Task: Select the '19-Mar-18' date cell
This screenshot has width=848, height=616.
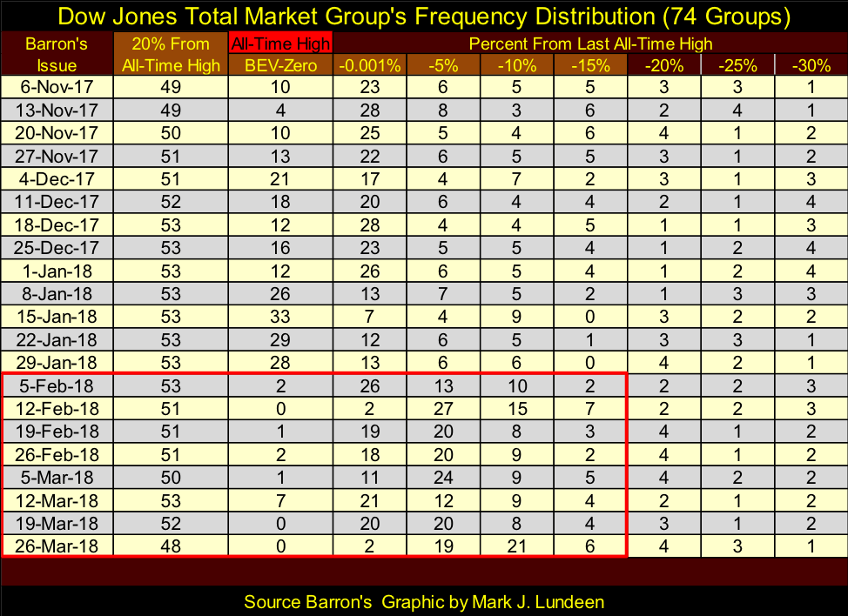Action: click(x=57, y=523)
